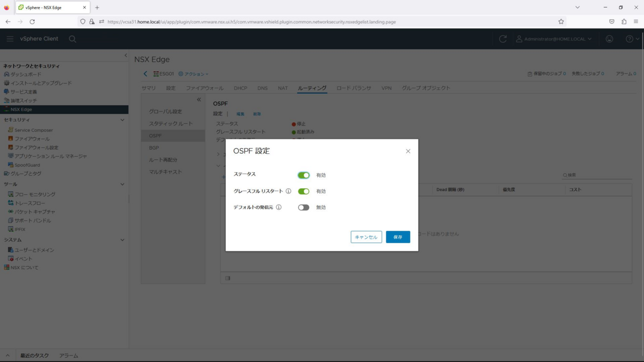Screen dimensions: 644x362
Task: Enable the デフォルトの発信元 switch
Action: (x=304, y=208)
